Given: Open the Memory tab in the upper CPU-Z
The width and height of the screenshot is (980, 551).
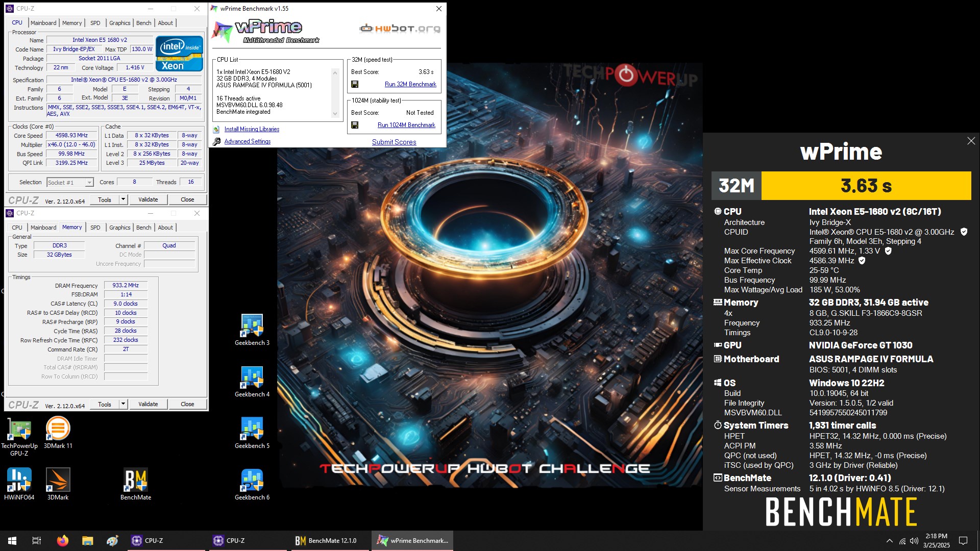Looking at the screenshot, I should click(x=72, y=23).
